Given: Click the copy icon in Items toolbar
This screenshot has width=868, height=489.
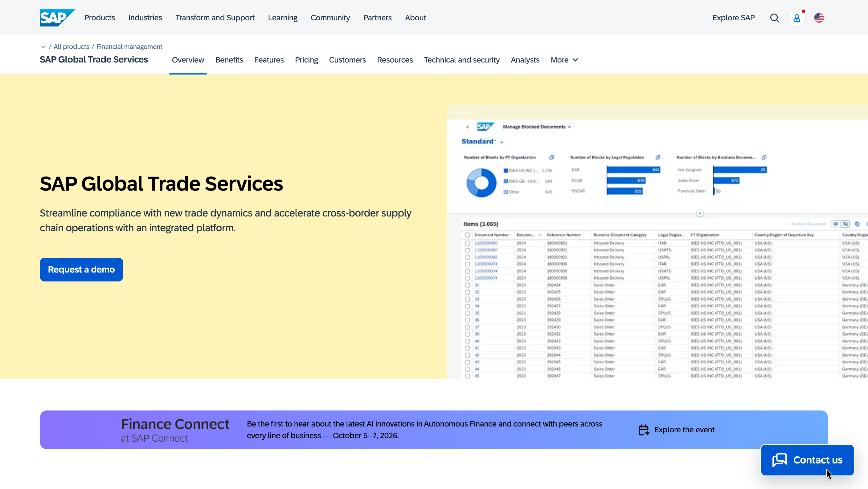Looking at the screenshot, I should click(857, 224).
